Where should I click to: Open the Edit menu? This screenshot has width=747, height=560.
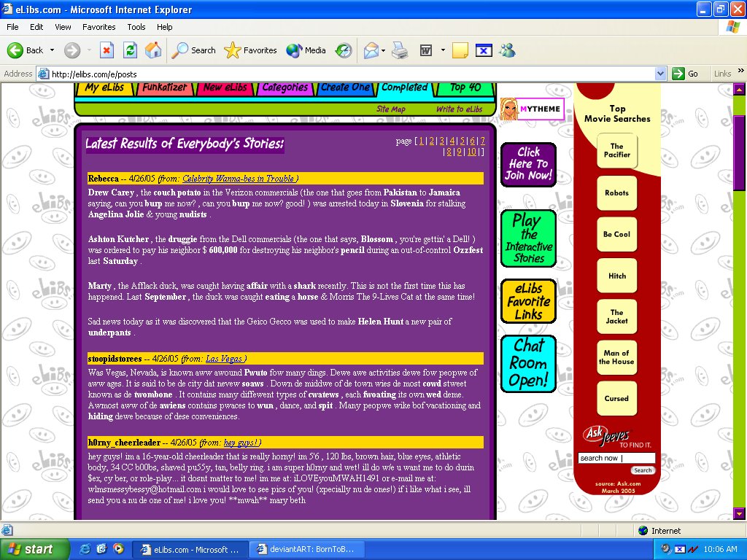36,27
